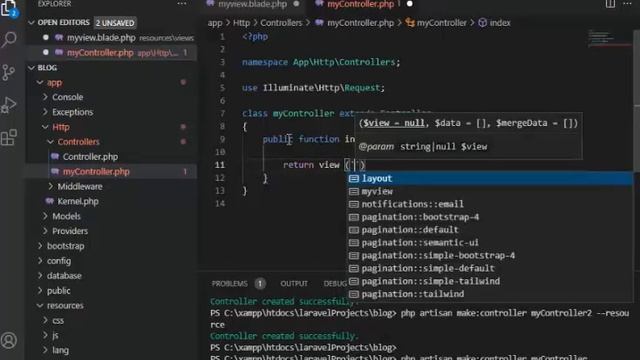Screen dimensions: 640x360
Task: Expand the Middleware folder
Action: [51, 187]
